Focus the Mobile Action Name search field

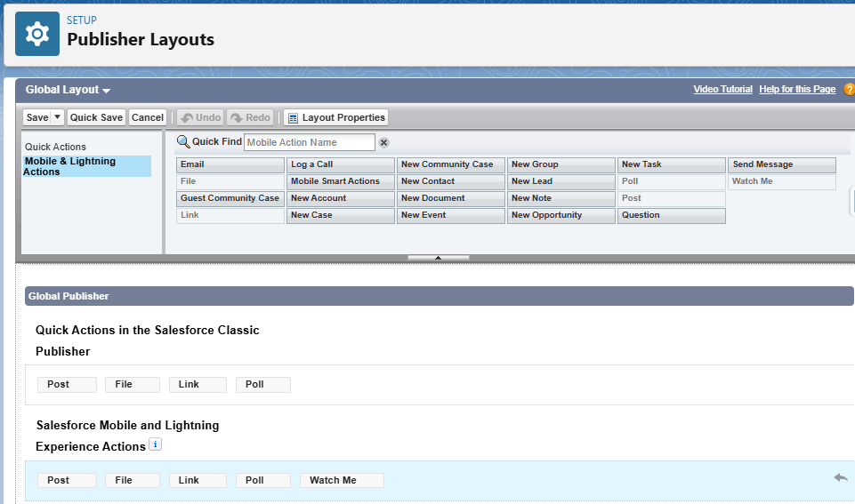pos(310,142)
